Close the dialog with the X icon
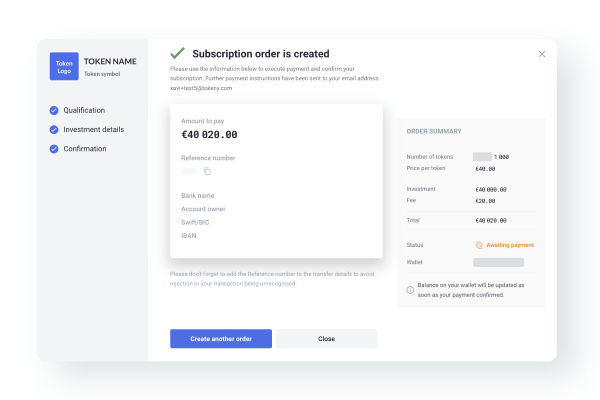 (542, 54)
